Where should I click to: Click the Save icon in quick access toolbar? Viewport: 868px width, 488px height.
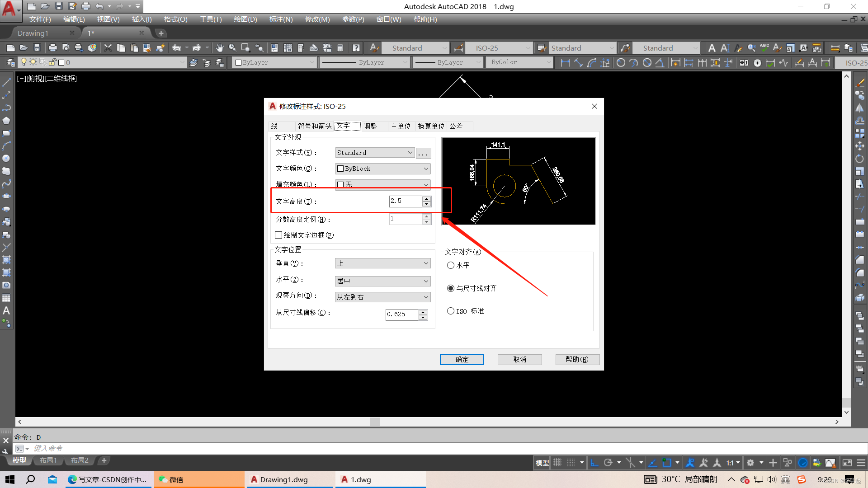tap(58, 6)
